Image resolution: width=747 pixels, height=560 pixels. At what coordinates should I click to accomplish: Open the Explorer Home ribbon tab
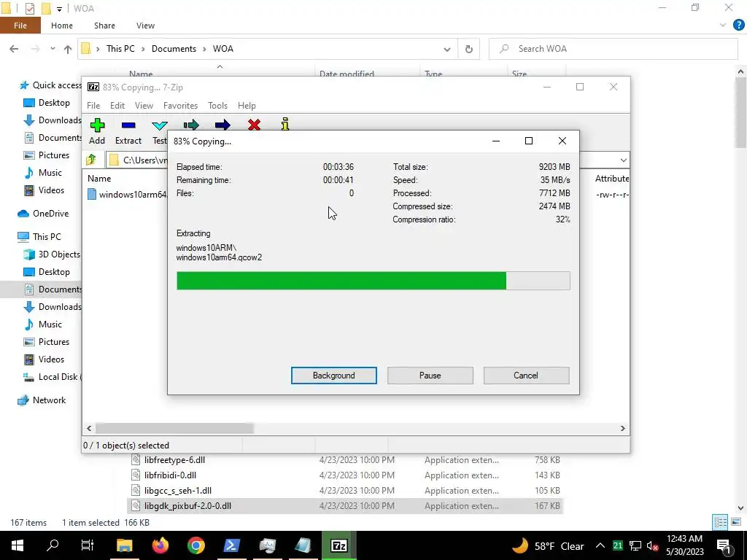pos(62,26)
